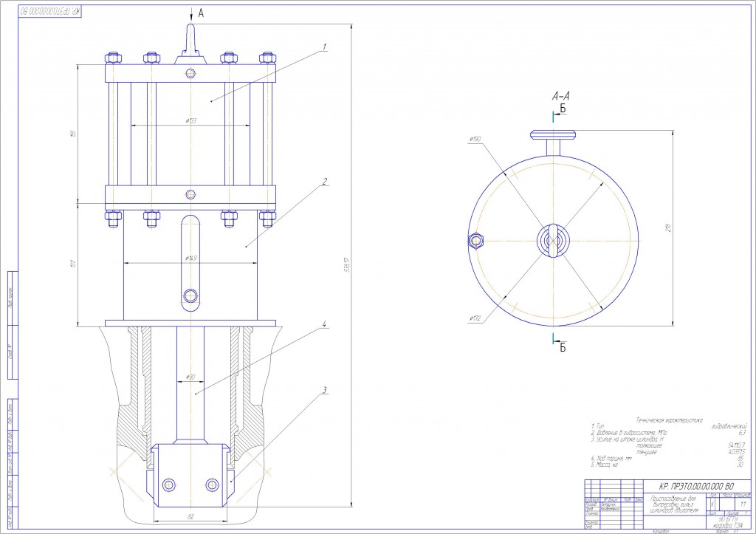756x534 pixels.
Task: Select callout number 1
Action: (325, 47)
